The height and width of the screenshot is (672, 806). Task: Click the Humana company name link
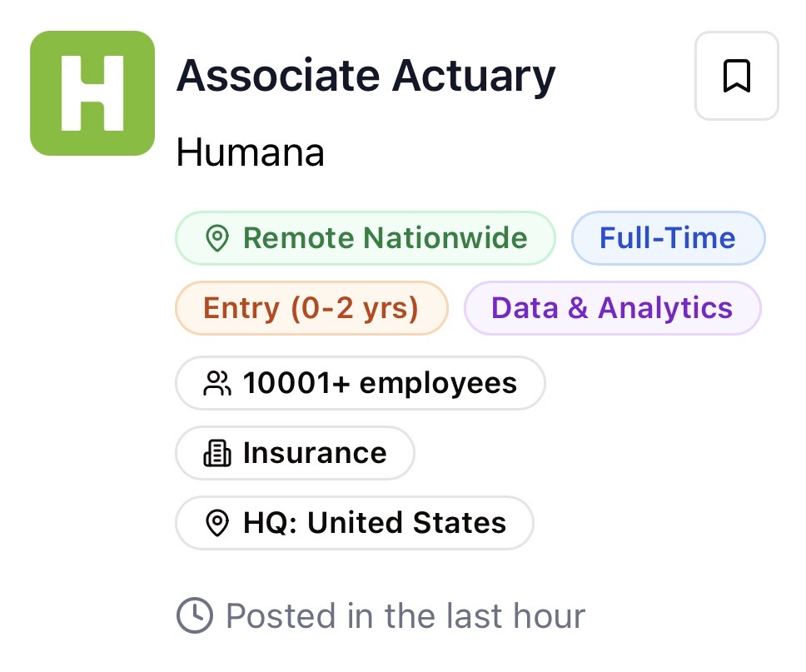tap(250, 152)
